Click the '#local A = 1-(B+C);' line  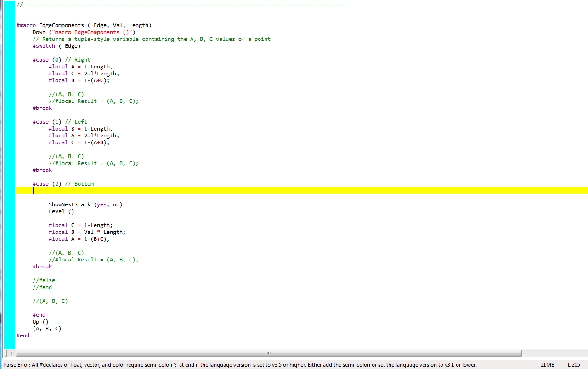click(79, 239)
